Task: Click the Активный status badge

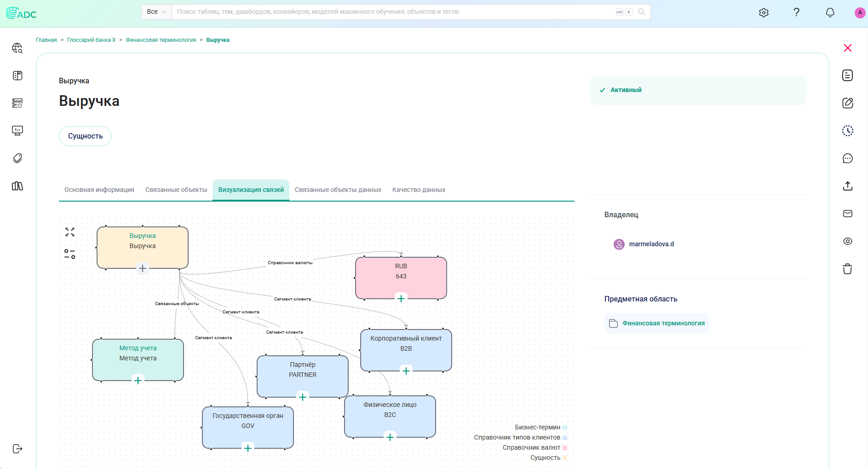Action: 698,90
